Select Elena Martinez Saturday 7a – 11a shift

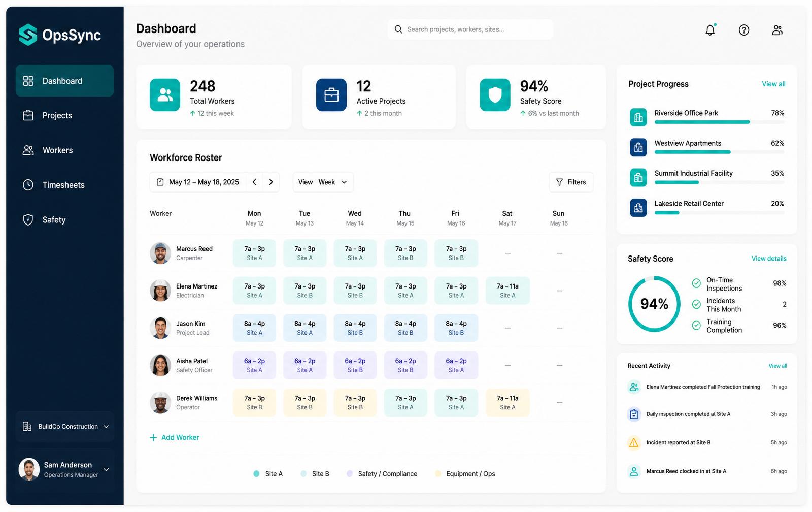(507, 291)
